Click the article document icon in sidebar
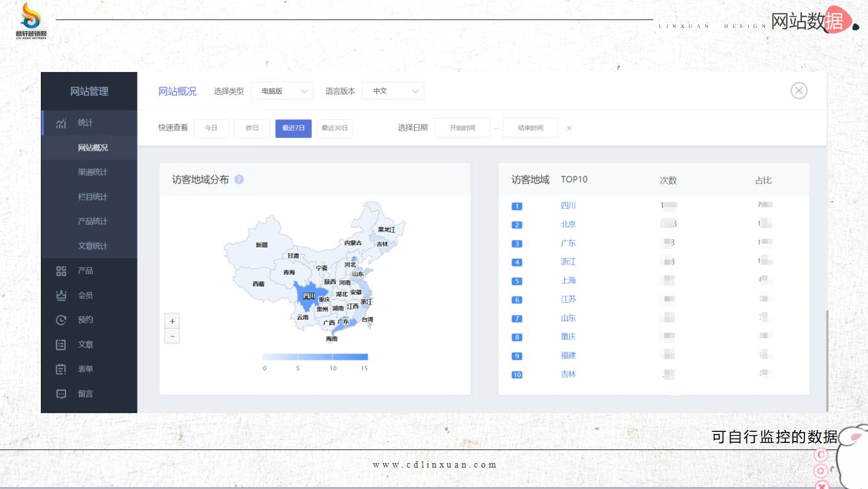Screen dimensions: 868x489 [61, 344]
